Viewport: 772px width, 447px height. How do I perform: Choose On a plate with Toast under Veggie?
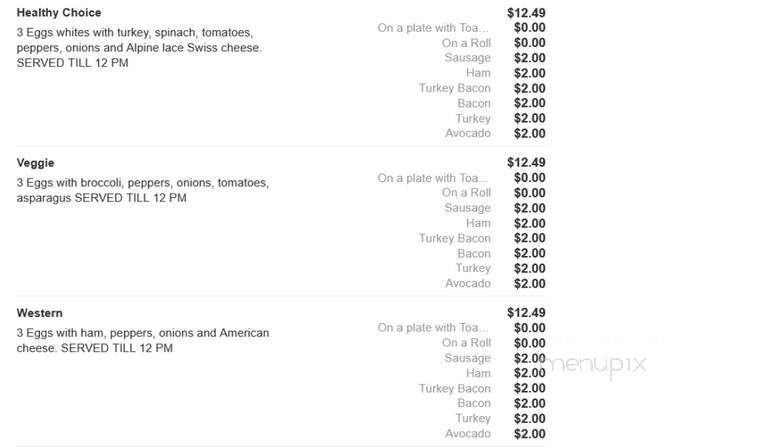pyautogui.click(x=433, y=178)
